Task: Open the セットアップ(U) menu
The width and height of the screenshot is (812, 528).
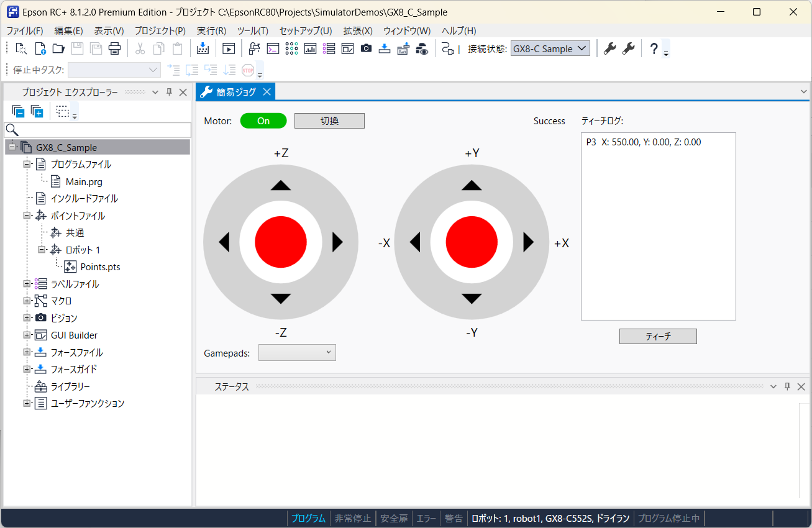Action: [x=305, y=30]
